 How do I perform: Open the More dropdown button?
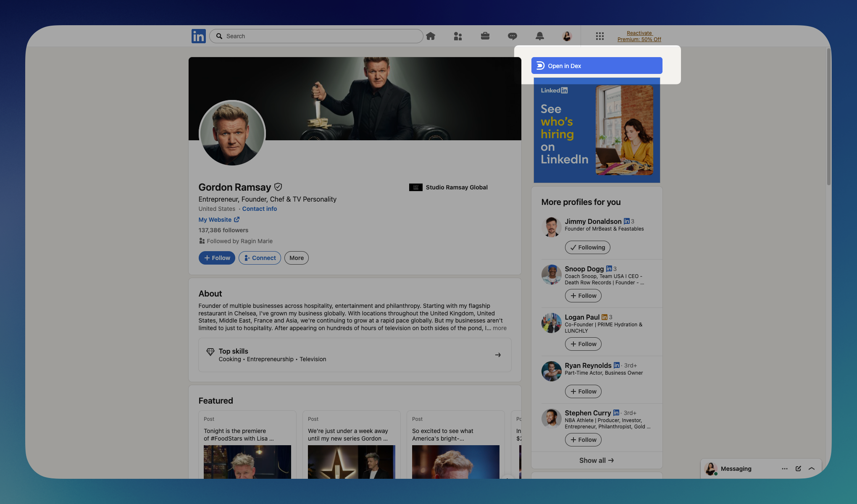pyautogui.click(x=297, y=258)
